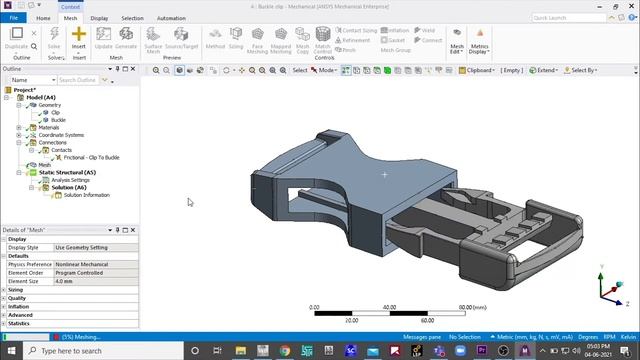
Task: Click the green Body selection filter icon
Action: pos(387,70)
